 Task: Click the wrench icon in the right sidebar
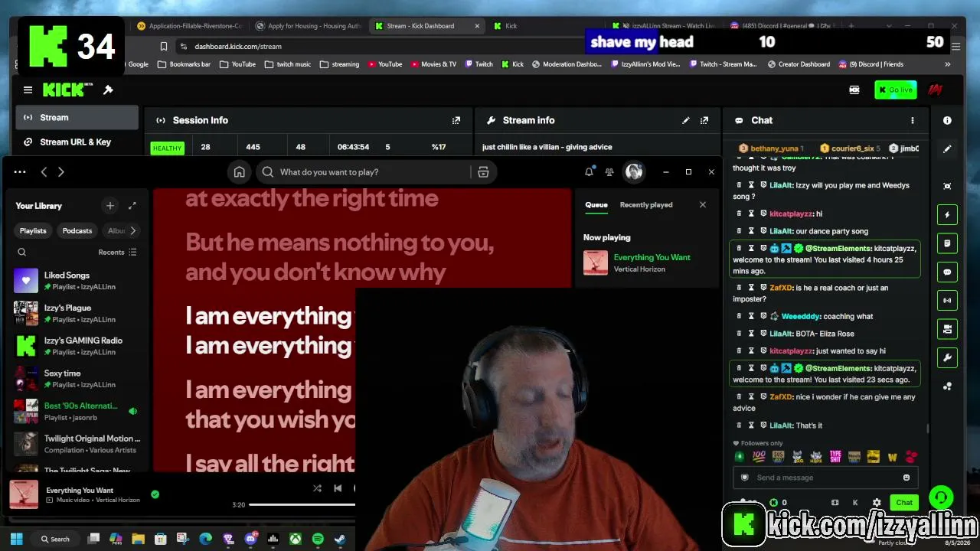(947, 357)
